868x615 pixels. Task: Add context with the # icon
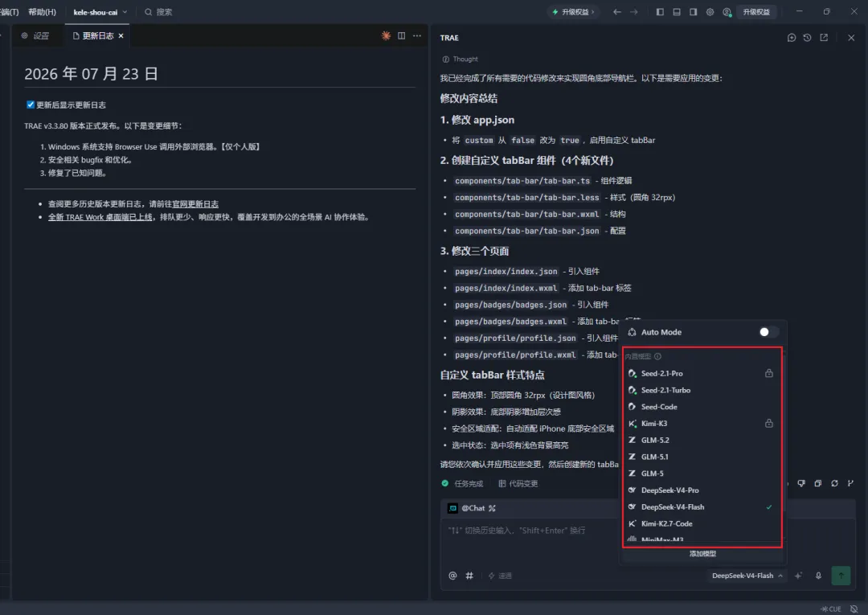click(469, 576)
